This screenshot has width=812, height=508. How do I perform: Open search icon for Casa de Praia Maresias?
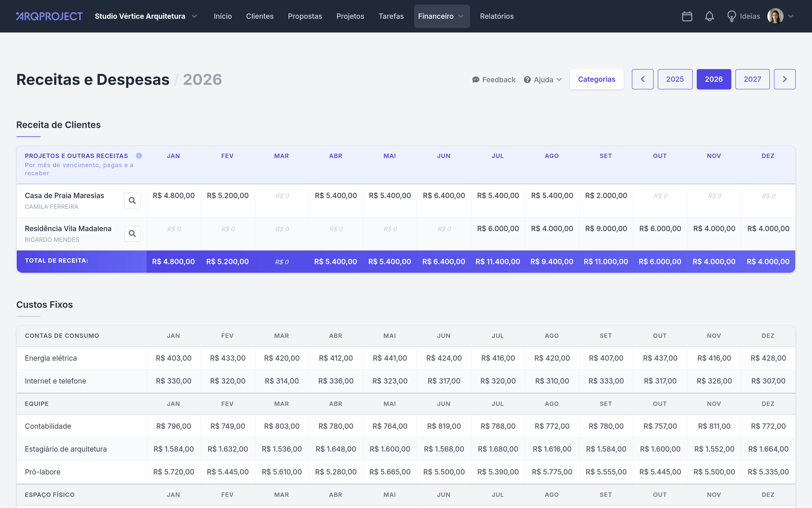(x=132, y=201)
